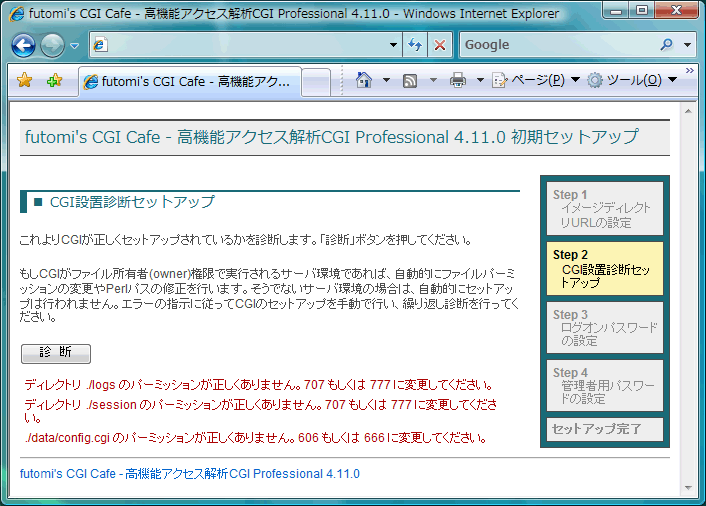Click the CGI設置診断セットアップ section heading
The image size is (706, 506).
coord(132,202)
